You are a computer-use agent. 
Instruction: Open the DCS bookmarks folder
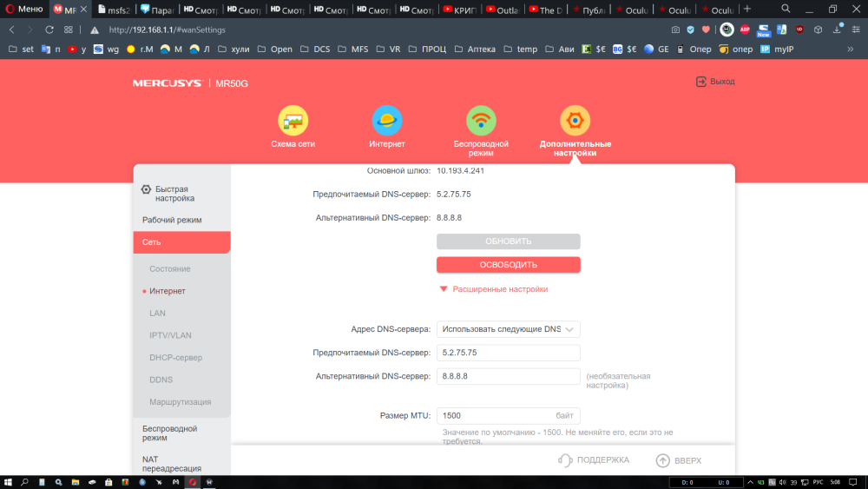(x=315, y=50)
